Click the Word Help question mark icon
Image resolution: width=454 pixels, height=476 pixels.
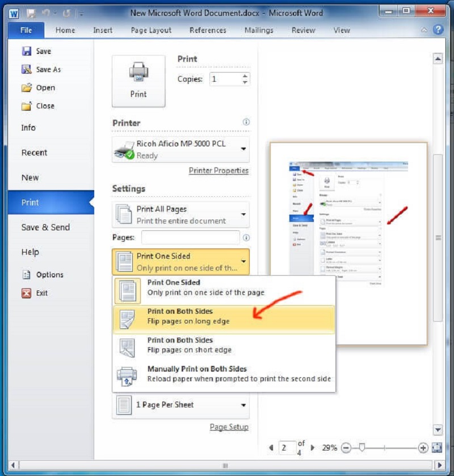pyautogui.click(x=438, y=30)
